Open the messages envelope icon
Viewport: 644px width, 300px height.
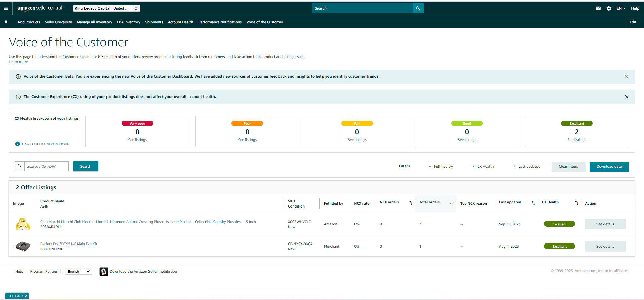pyautogui.click(x=598, y=8)
